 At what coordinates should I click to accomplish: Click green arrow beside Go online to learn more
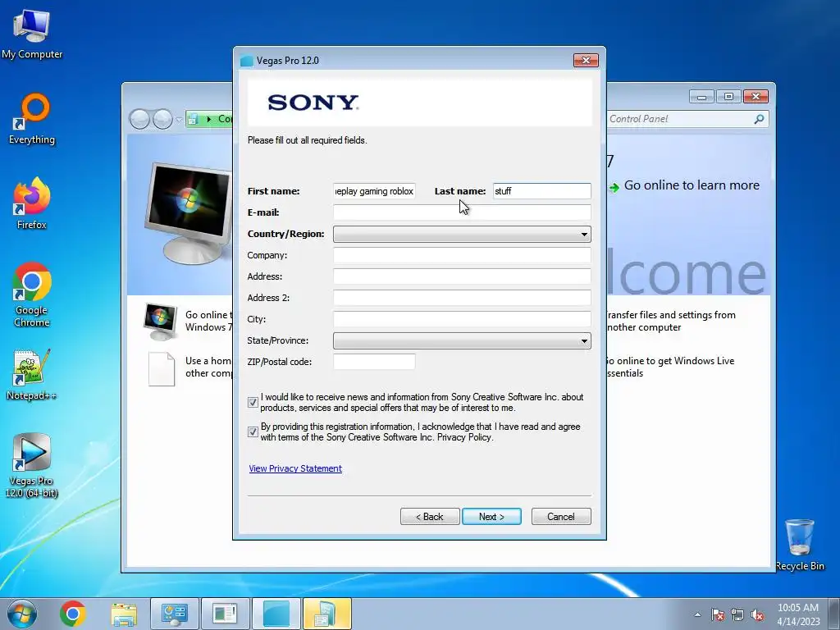(614, 188)
